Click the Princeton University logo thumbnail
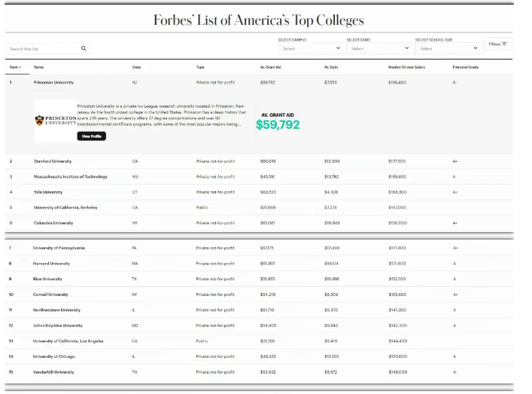This screenshot has width=532, height=394. coord(56,121)
